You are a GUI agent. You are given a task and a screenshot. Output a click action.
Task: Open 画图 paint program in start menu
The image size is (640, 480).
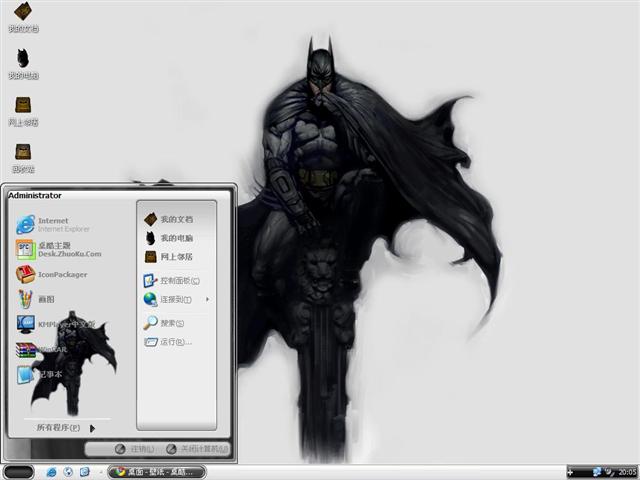click(x=36, y=299)
